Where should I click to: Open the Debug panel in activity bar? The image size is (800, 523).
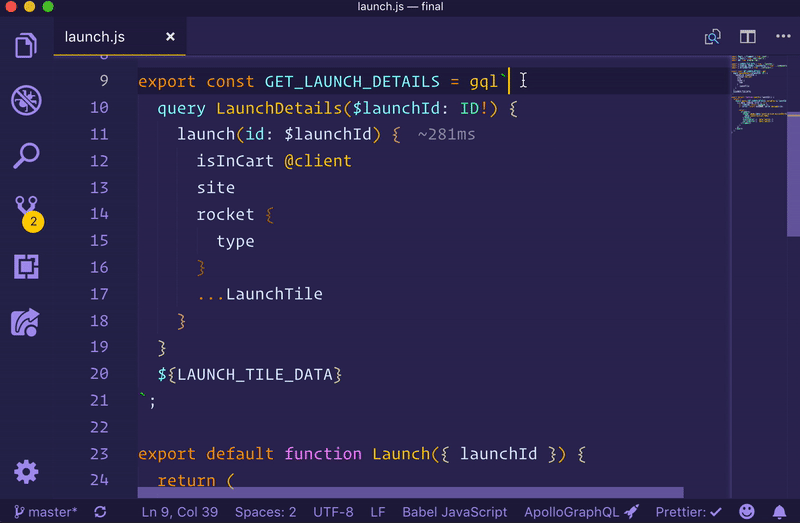26,100
